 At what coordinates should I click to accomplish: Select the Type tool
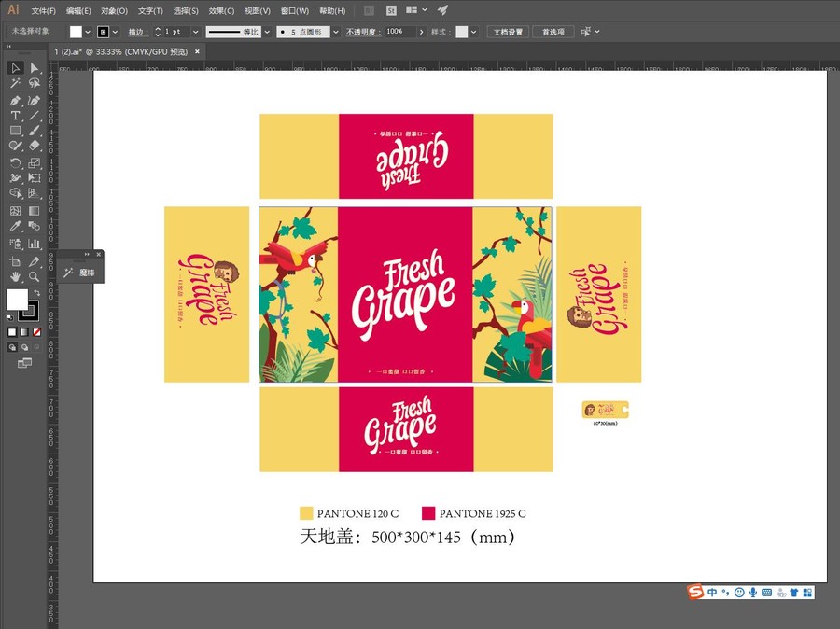[15, 115]
